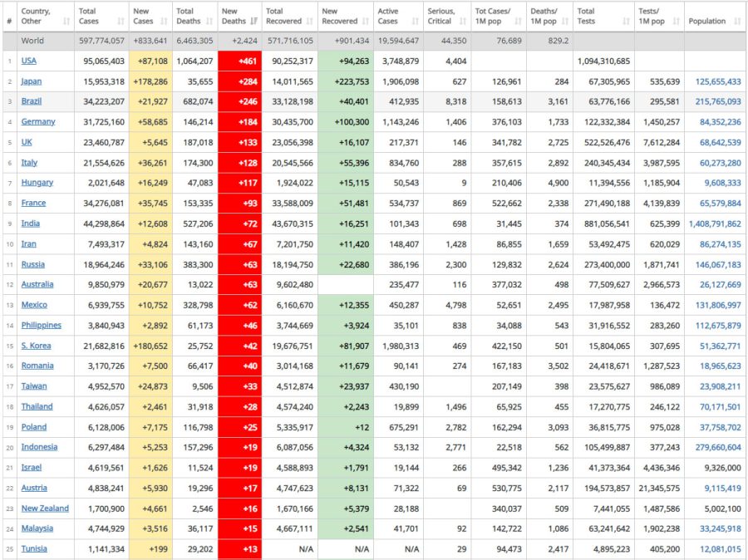Sort by Total Tests column arrows

(x=627, y=21)
